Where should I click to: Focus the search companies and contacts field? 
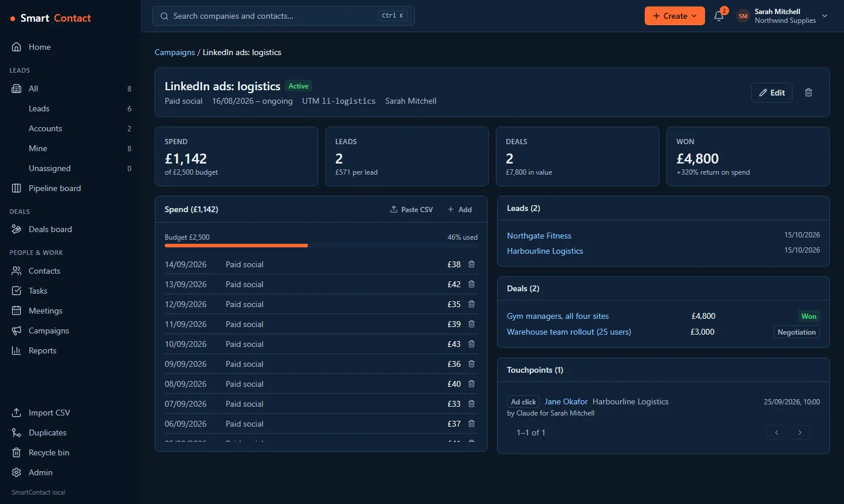(x=284, y=16)
